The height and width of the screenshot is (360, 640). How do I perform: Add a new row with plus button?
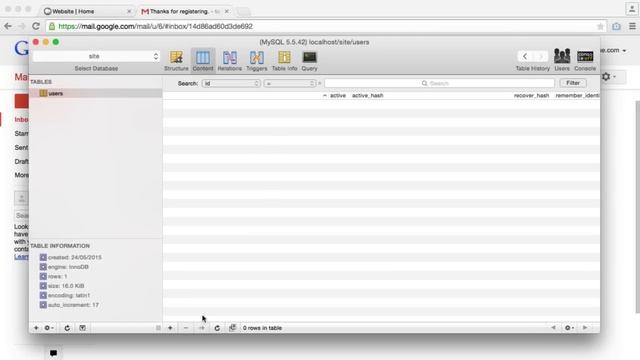(x=170, y=328)
